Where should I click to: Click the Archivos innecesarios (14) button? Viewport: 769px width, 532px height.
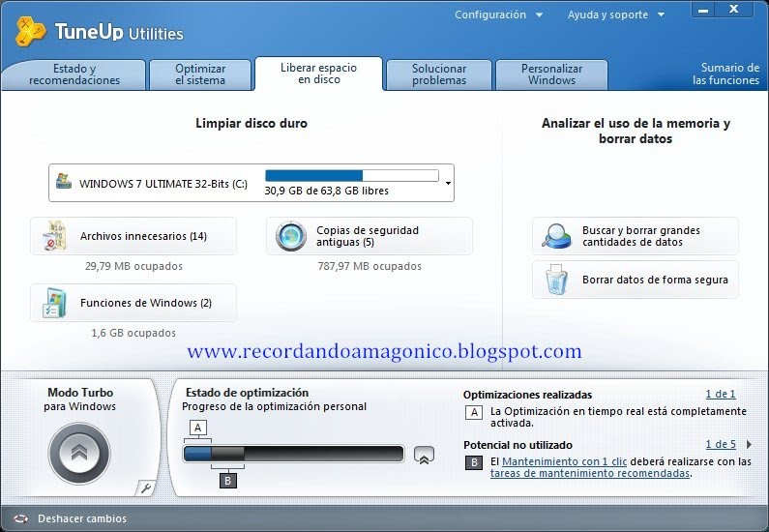click(x=133, y=236)
